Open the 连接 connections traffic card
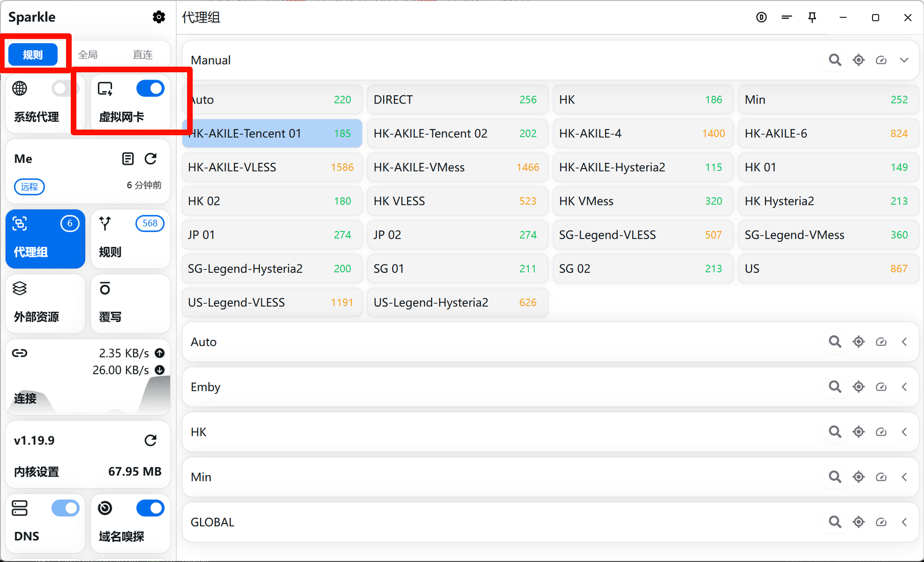The image size is (924, 562). pyautogui.click(x=87, y=377)
